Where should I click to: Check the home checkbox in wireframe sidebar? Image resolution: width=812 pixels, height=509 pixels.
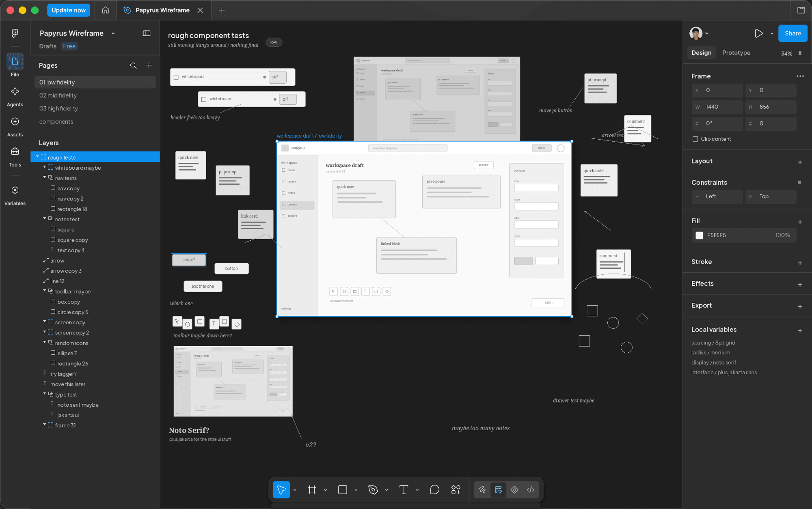pos(284,170)
